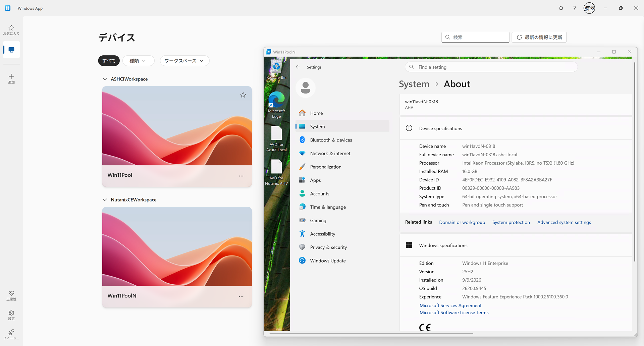Select the Device ID value text
The image size is (644, 346).
507,180
